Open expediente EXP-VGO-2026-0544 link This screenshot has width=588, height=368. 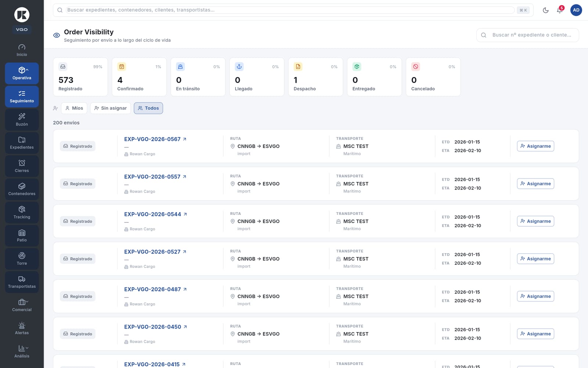(x=155, y=214)
